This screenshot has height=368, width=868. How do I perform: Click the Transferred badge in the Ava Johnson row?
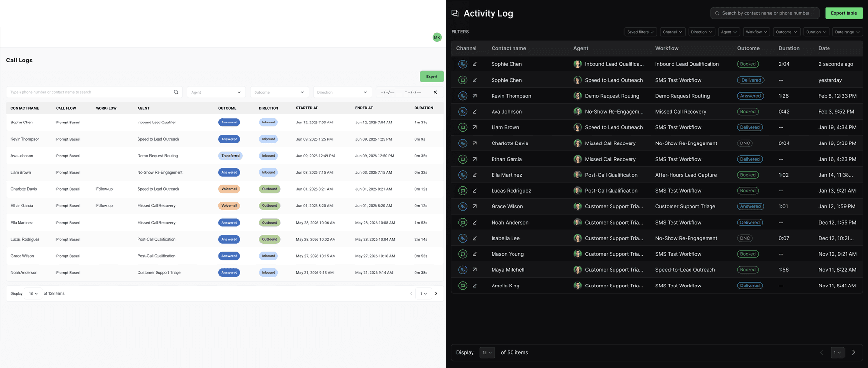[x=230, y=156]
